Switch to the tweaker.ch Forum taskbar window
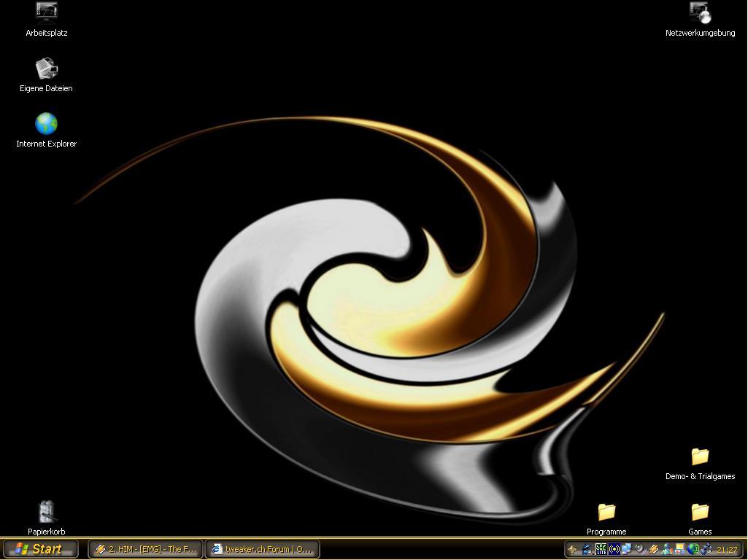748x560 pixels. tap(263, 549)
